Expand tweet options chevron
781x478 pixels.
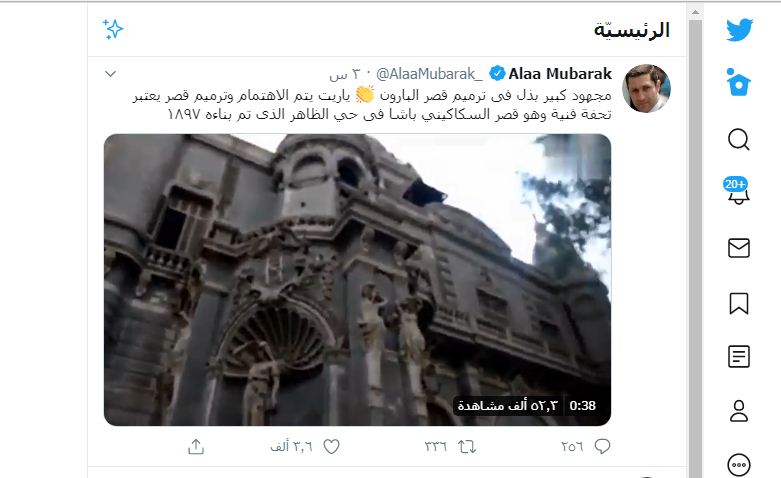click(111, 74)
